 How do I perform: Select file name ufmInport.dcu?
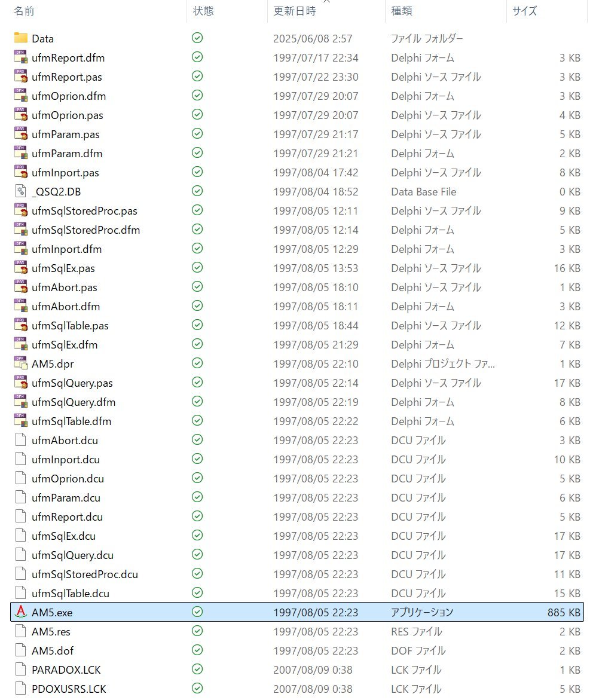click(66, 459)
